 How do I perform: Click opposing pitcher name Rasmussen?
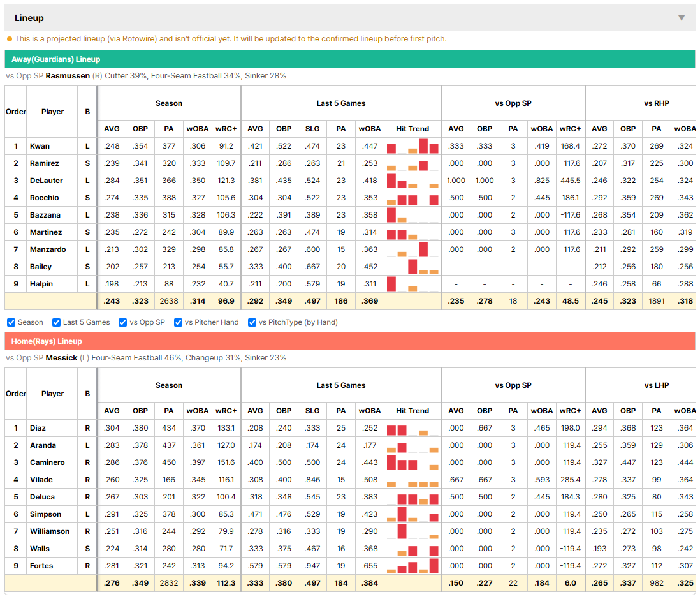pos(68,75)
